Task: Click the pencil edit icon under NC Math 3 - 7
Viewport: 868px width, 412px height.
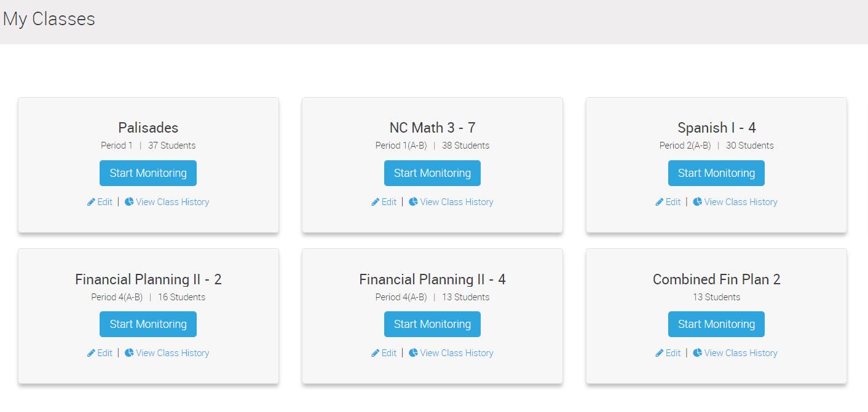Action: pos(376,202)
